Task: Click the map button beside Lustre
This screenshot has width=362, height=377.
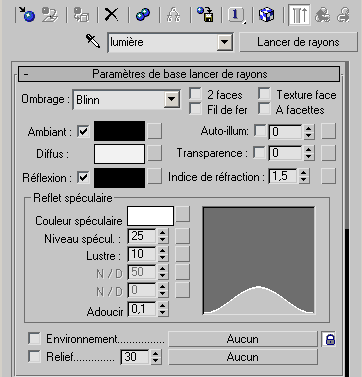Action: [x=183, y=254]
